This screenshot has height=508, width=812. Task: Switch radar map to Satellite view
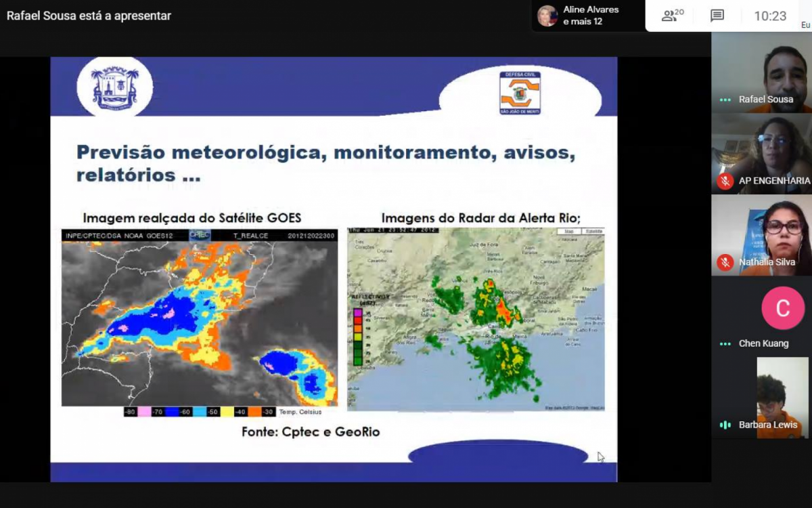pos(593,232)
